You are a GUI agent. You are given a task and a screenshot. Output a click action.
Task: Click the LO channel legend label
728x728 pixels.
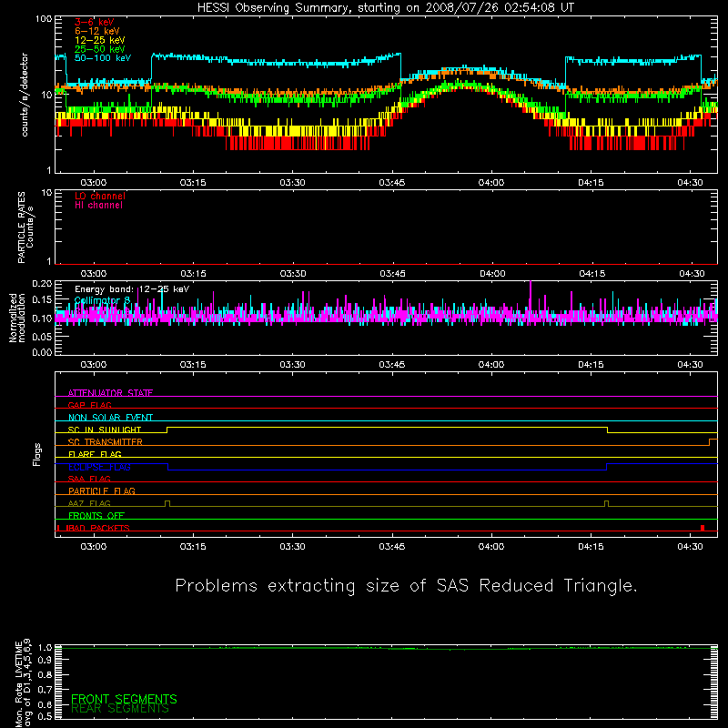click(x=100, y=196)
